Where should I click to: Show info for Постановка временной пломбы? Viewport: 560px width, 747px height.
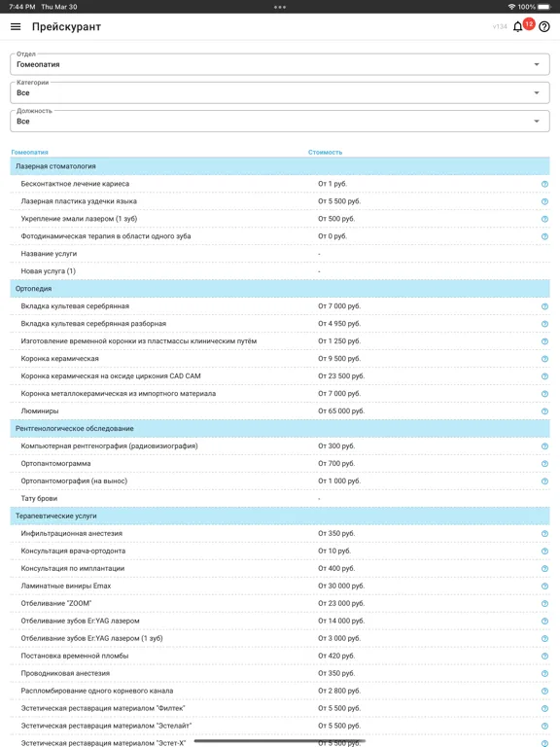[544, 656]
